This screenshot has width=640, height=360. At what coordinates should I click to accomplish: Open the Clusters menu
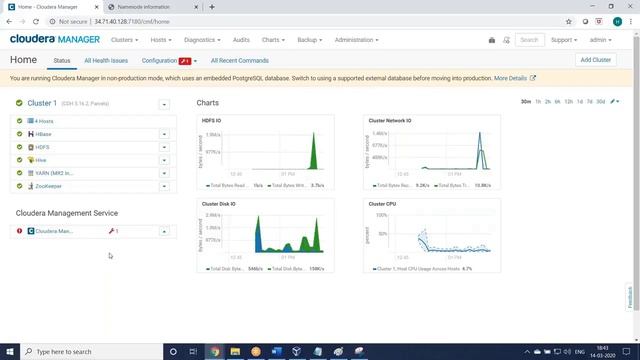pyautogui.click(x=124, y=40)
